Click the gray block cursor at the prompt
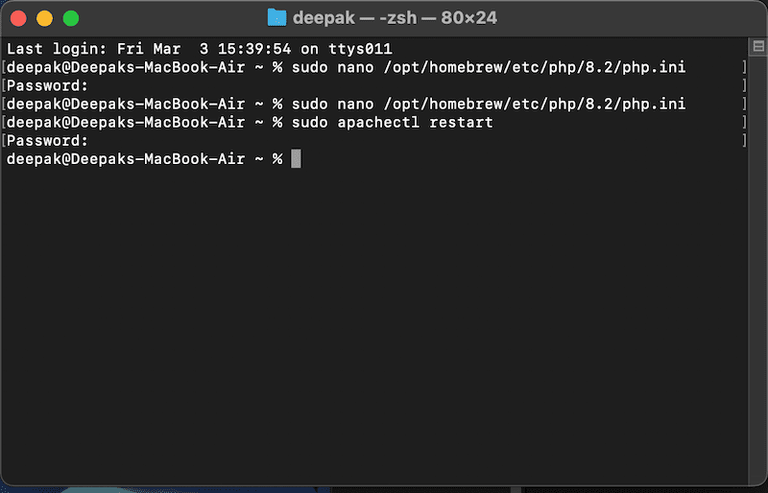Screen dimensions: 768x493 (x=296, y=159)
